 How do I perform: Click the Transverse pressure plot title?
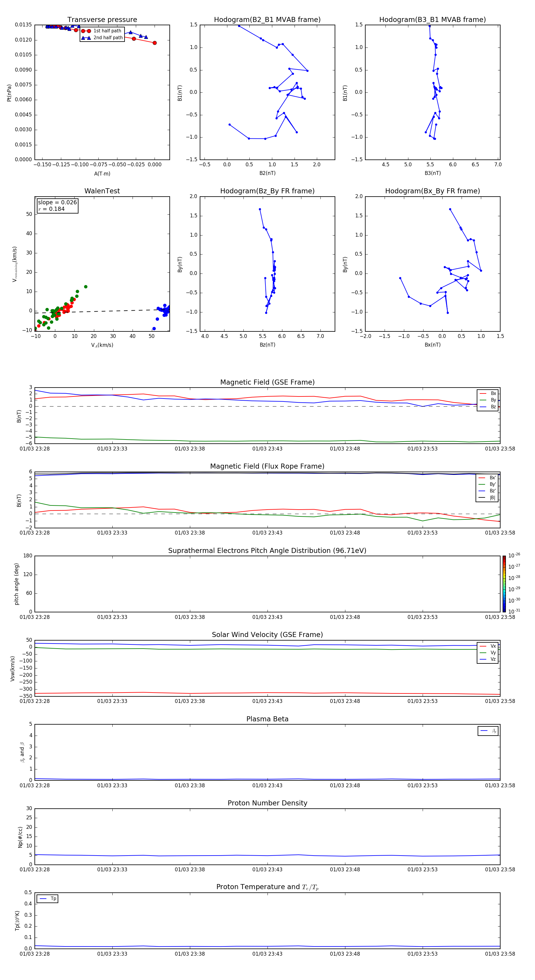[x=102, y=20]
